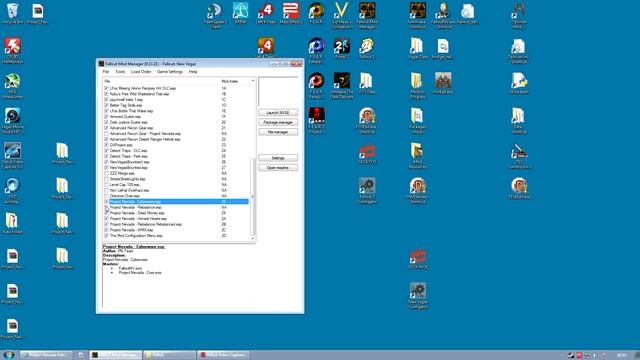The image size is (640, 360).
Task: Open the Game Settings menu
Action: pos(170,72)
